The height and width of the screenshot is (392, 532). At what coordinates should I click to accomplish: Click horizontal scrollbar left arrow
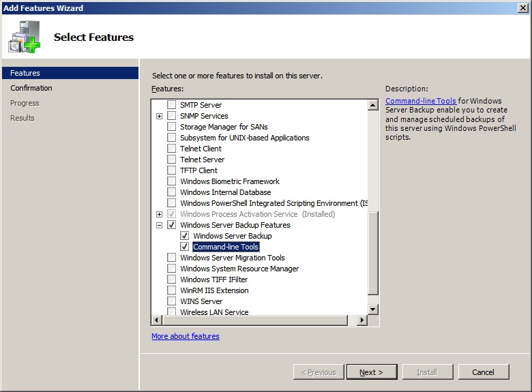click(x=156, y=320)
